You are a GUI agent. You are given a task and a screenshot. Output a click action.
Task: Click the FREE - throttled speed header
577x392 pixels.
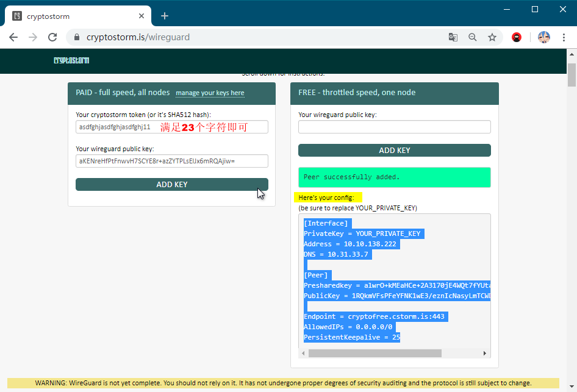[357, 92]
